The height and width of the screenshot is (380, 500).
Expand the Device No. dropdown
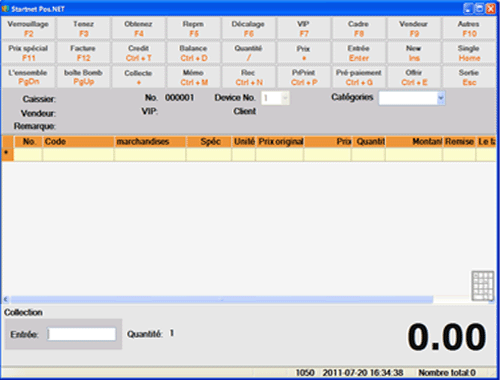point(285,98)
